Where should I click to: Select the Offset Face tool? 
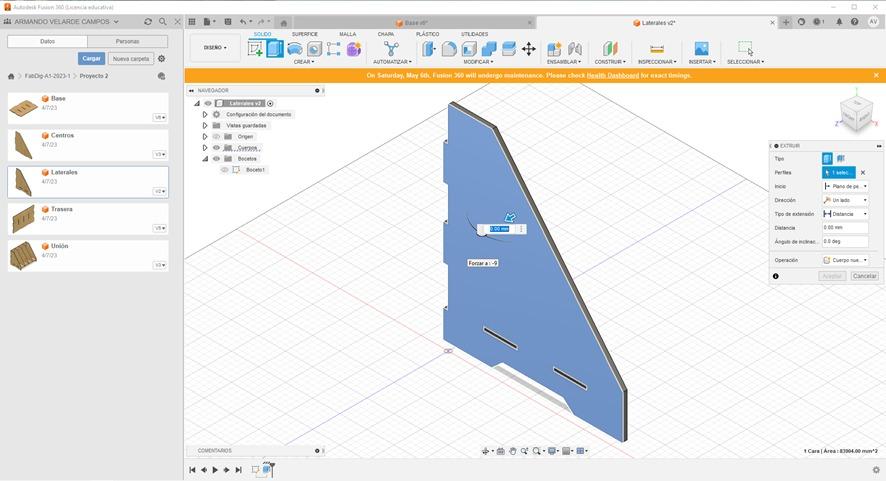coord(509,49)
